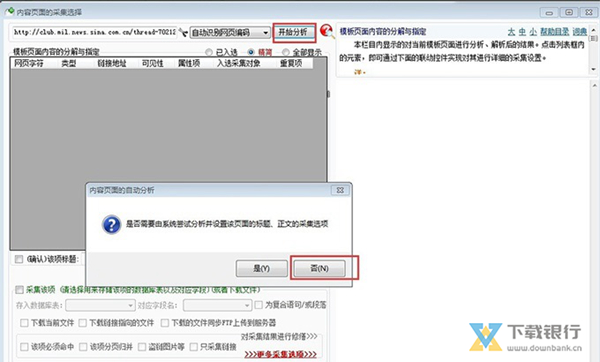The width and height of the screenshot is (600, 362).
Task: Tick the (确认)该项标题 checkbox
Action: click(x=19, y=259)
